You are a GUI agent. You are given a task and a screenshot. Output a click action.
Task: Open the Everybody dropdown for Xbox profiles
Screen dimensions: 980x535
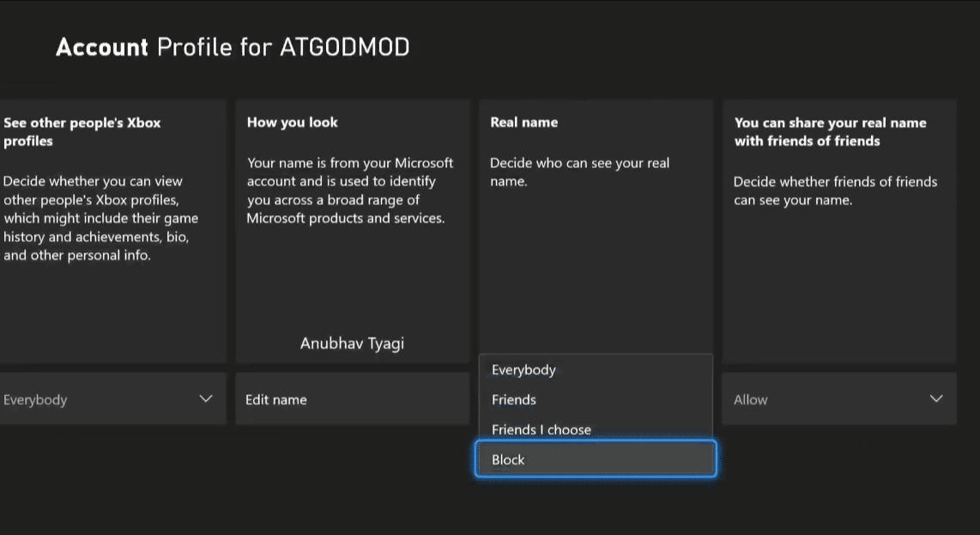(x=112, y=399)
